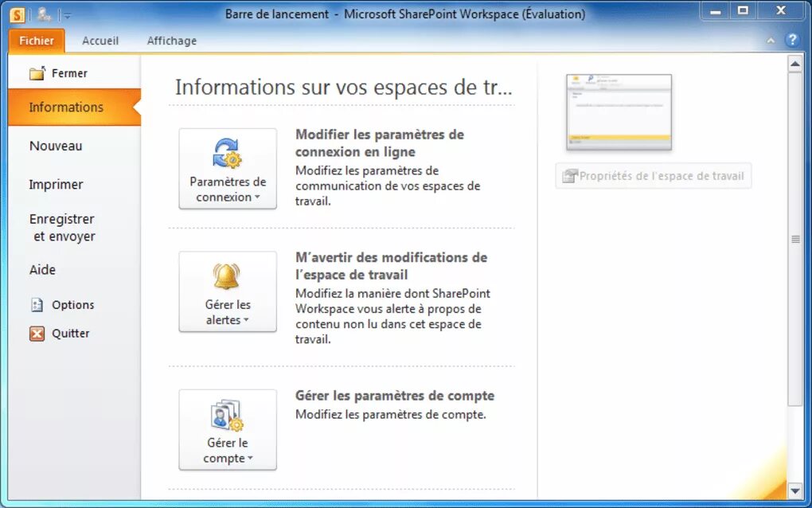Select Informations in the backstage menu
The width and height of the screenshot is (812, 508).
[74, 107]
